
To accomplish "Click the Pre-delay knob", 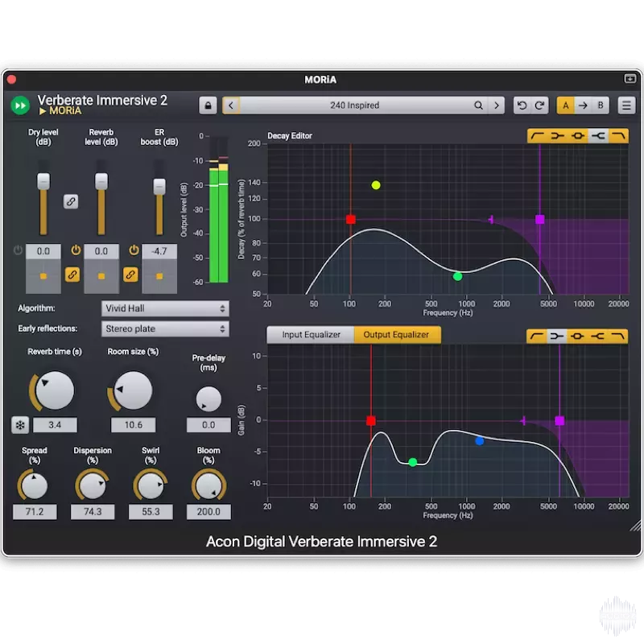I will 208,398.
